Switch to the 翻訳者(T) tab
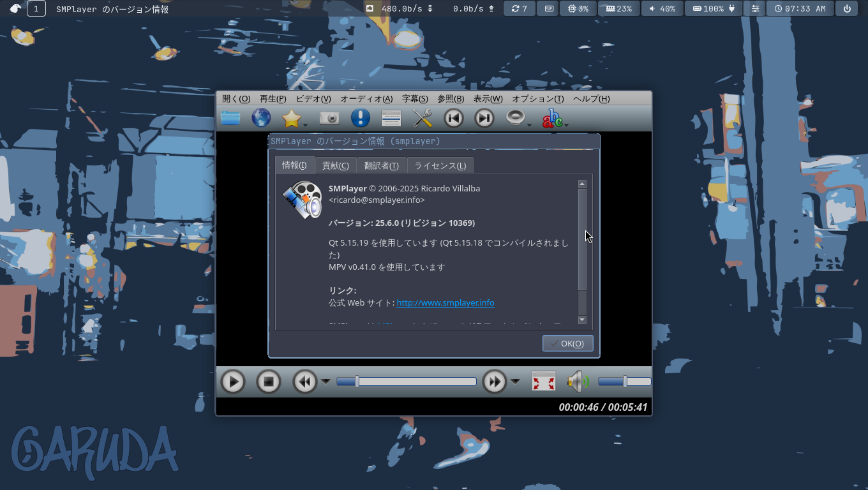The height and width of the screenshot is (490, 868). 382,166
